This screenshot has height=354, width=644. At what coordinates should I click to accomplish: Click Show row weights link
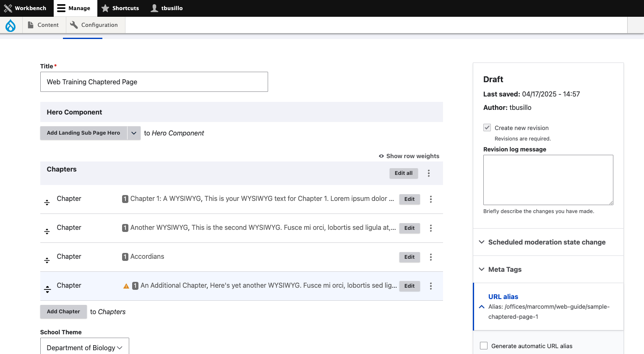409,156
